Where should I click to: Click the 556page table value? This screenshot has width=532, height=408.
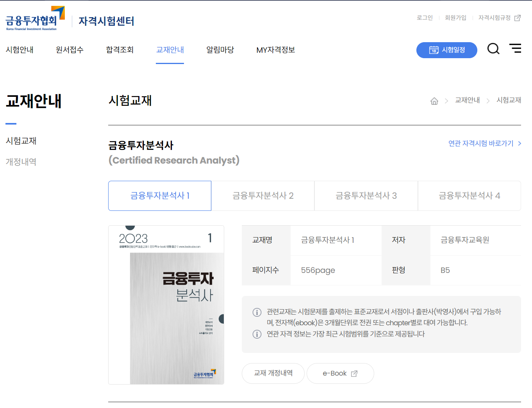pos(318,271)
